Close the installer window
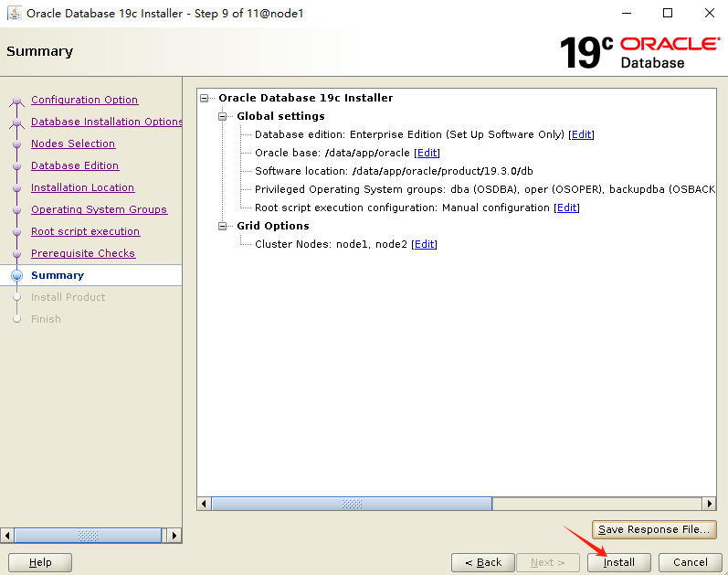The height and width of the screenshot is (575, 728). [710, 13]
